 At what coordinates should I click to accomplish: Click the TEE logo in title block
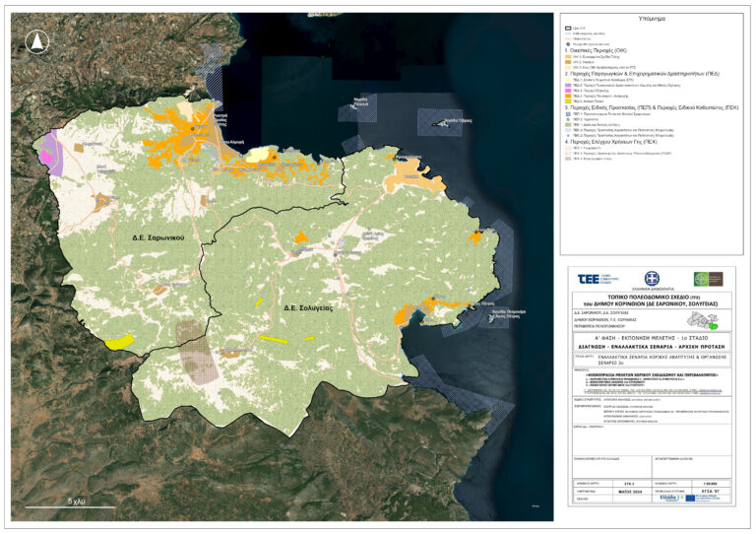(598, 279)
